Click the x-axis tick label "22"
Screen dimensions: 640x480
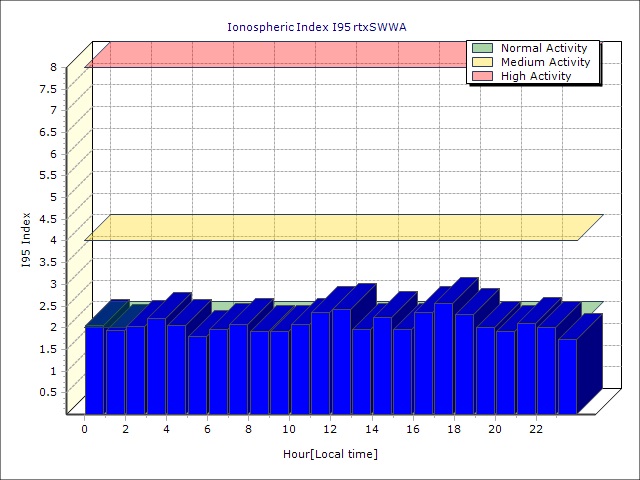click(x=535, y=429)
